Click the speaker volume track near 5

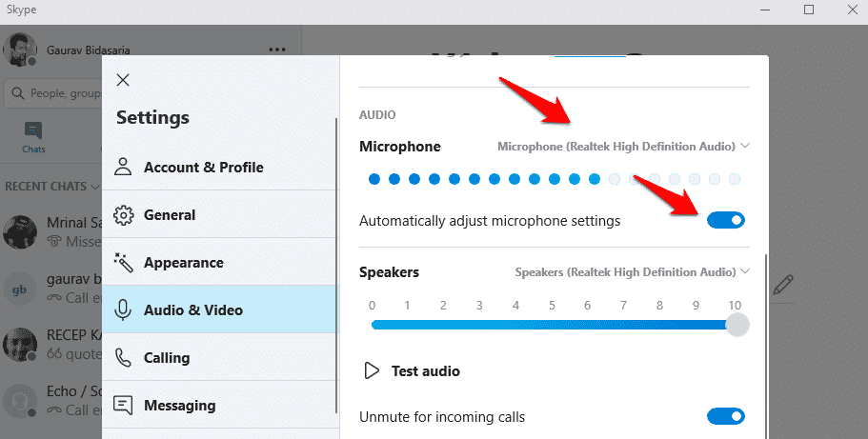pos(552,325)
